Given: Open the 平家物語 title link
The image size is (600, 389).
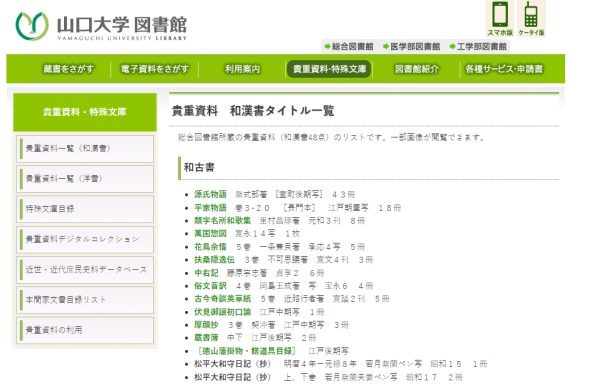Looking at the screenshot, I should 210,208.
